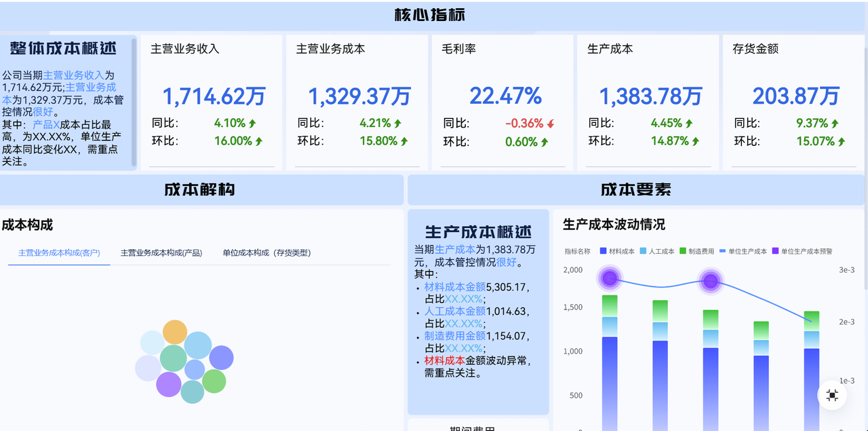This screenshot has height=431, width=868.
Task: Click the orange bubble in 成本构成 chart
Action: 175,332
